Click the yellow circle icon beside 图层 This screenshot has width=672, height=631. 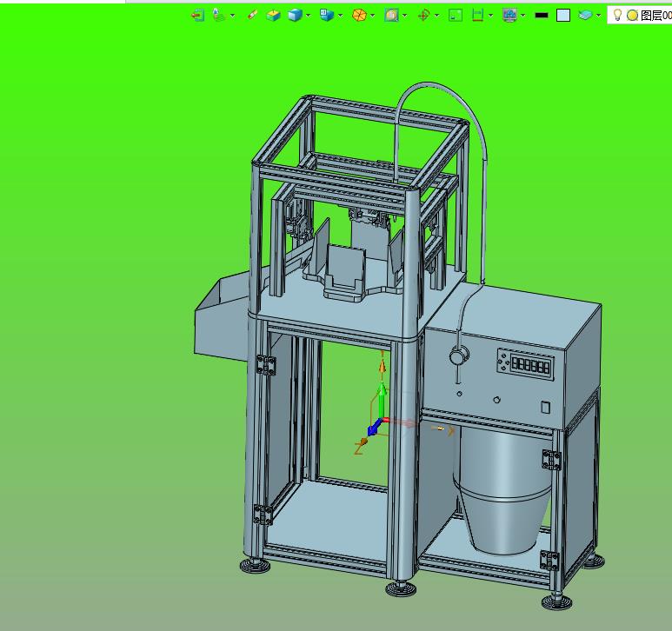632,16
